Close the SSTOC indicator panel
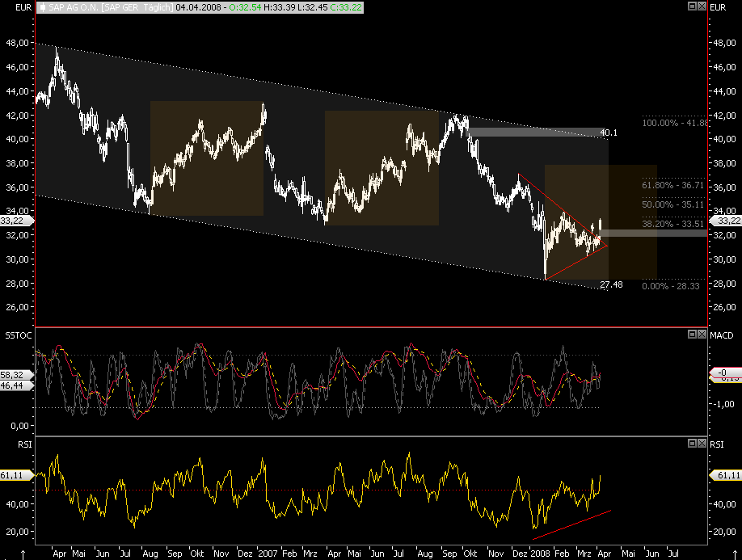The width and height of the screenshot is (742, 560). pyautogui.click(x=702, y=334)
